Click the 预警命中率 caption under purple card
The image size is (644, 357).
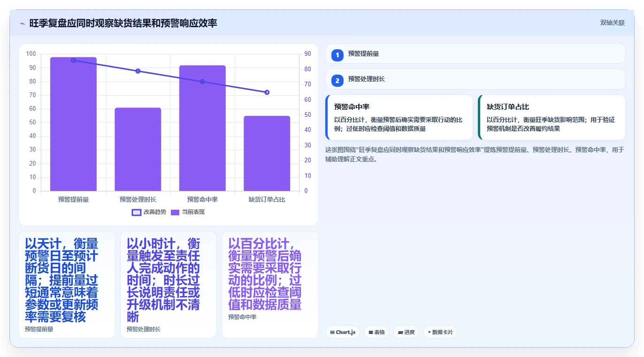click(x=242, y=317)
